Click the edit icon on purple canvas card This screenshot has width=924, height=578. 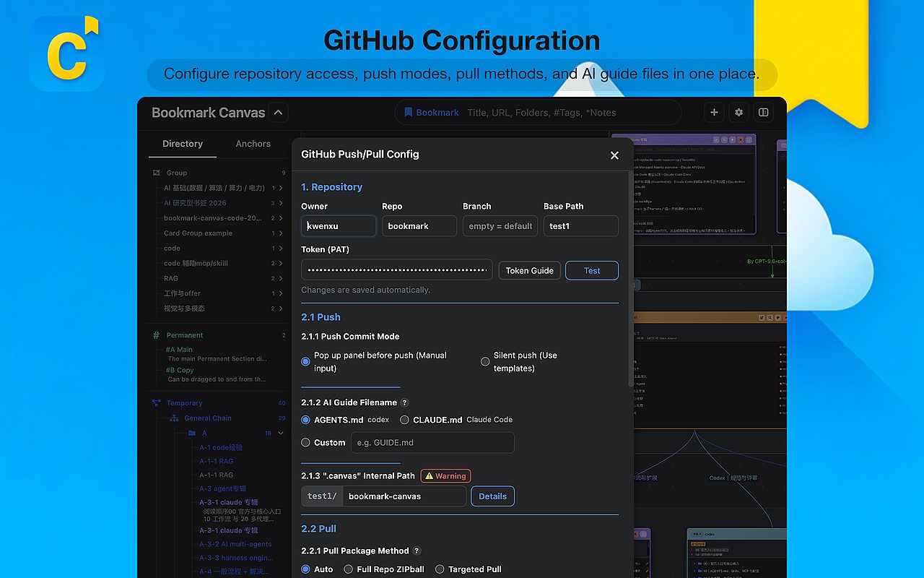point(716,139)
